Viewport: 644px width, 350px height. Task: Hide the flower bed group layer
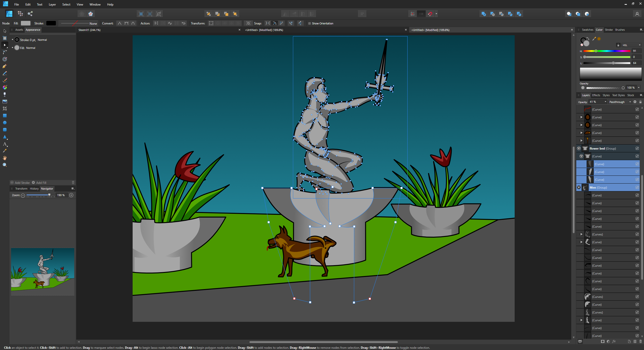pos(637,148)
